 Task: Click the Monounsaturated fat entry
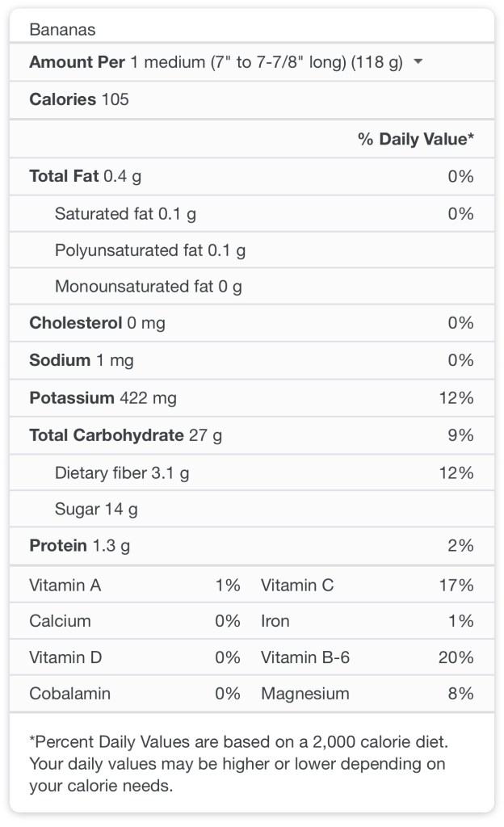(149, 286)
